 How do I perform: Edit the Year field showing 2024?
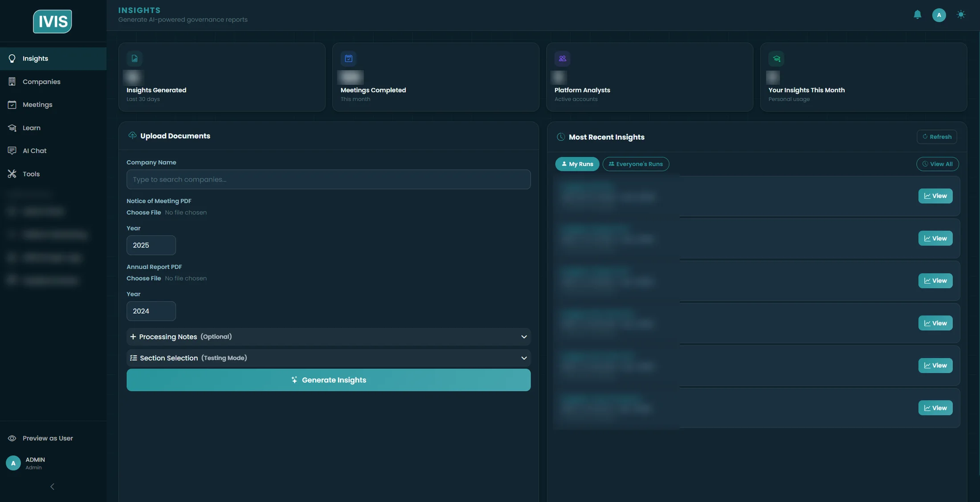151,311
